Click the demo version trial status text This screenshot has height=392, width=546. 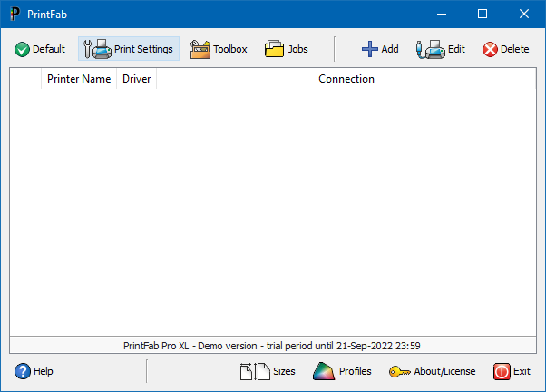(272, 346)
